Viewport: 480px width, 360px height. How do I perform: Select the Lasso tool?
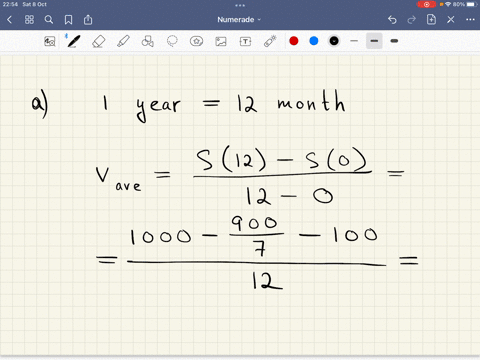coord(172,41)
